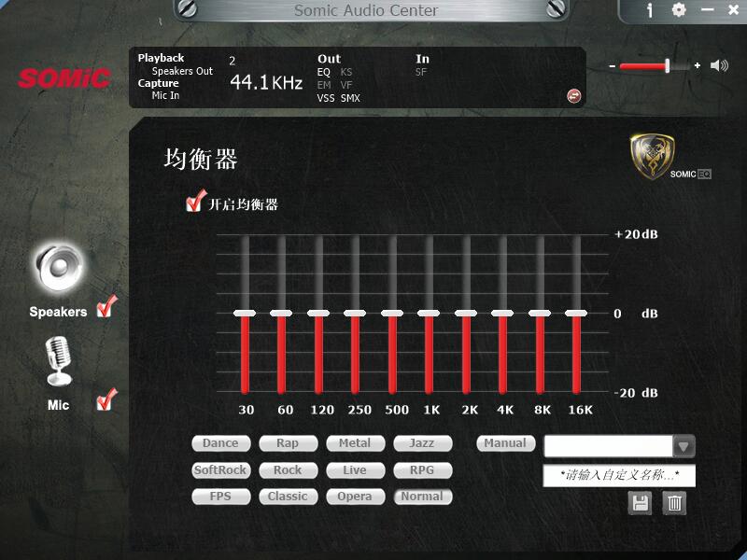This screenshot has height=560, width=747.
Task: Click the Speakers device icon
Action: coord(60,267)
